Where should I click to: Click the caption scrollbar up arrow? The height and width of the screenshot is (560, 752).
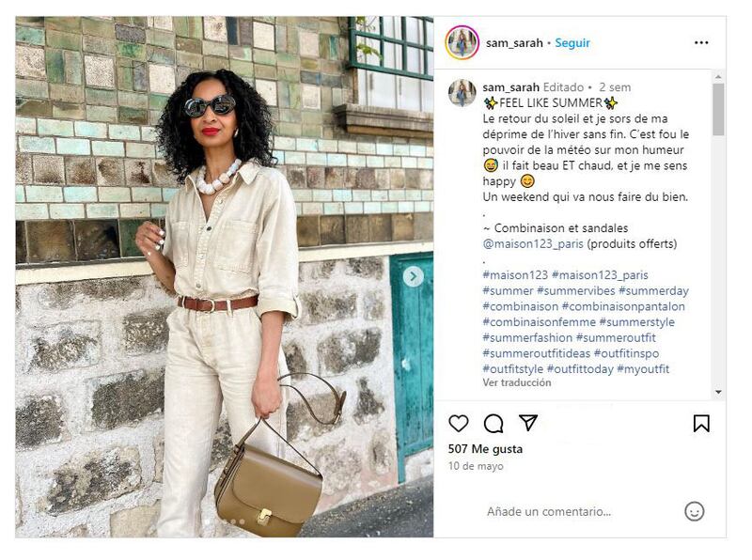pos(718,77)
